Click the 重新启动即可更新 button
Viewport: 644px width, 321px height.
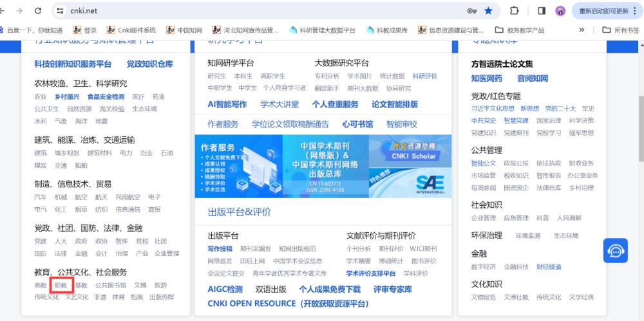(606, 11)
